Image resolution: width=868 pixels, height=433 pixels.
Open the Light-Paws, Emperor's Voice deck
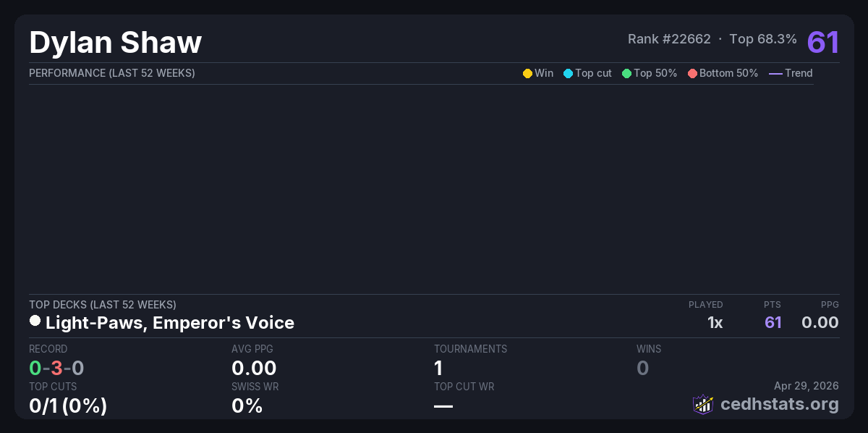[x=169, y=322]
